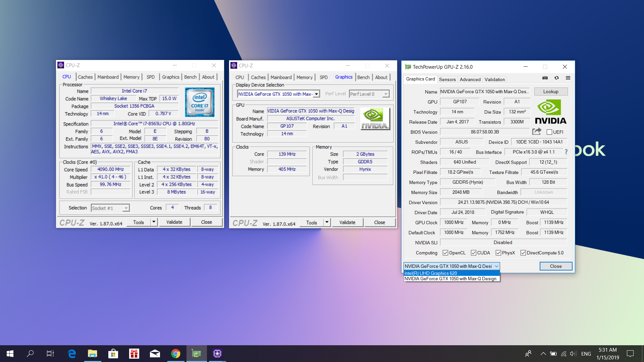Toggle CUDA checkbox

click(x=473, y=253)
